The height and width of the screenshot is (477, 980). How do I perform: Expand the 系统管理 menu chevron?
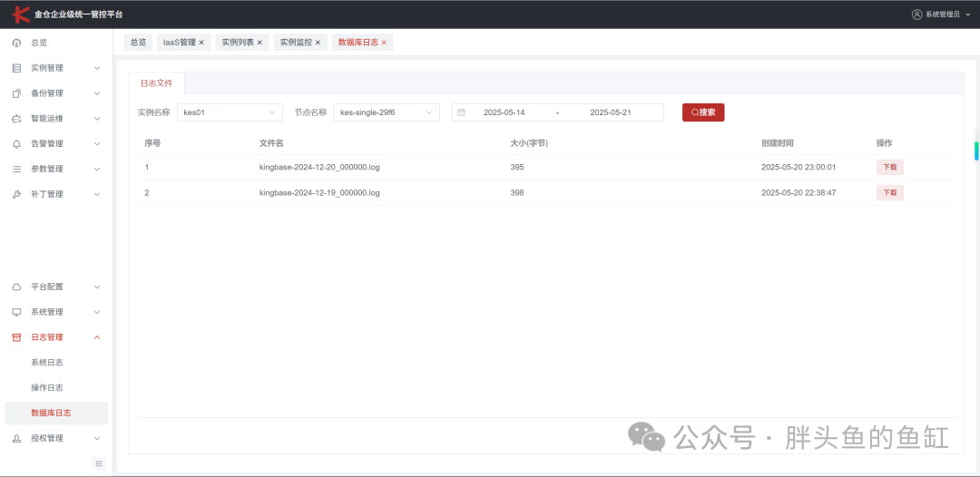97,312
